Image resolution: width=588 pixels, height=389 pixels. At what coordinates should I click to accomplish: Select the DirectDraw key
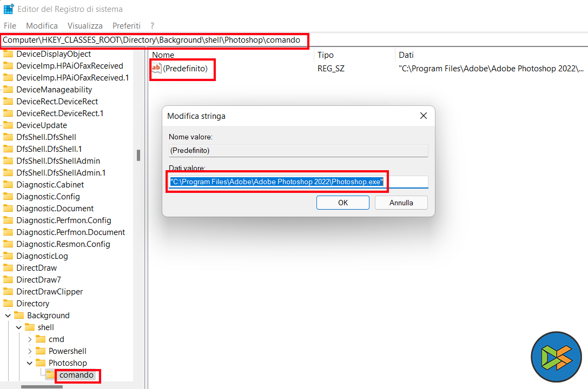(x=36, y=267)
